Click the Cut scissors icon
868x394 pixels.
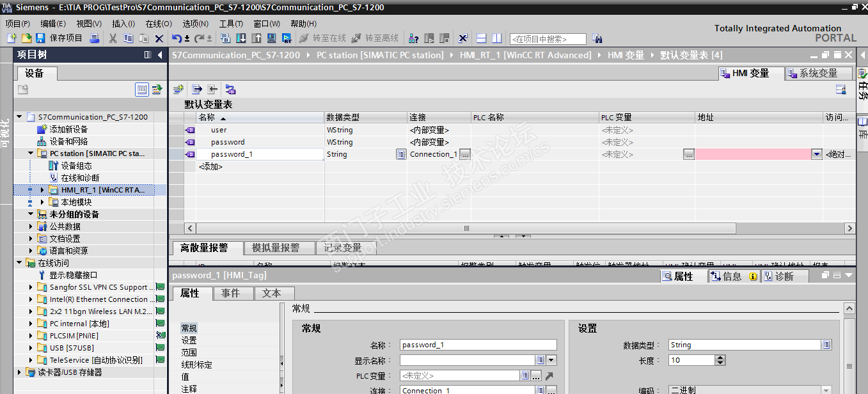(113, 38)
